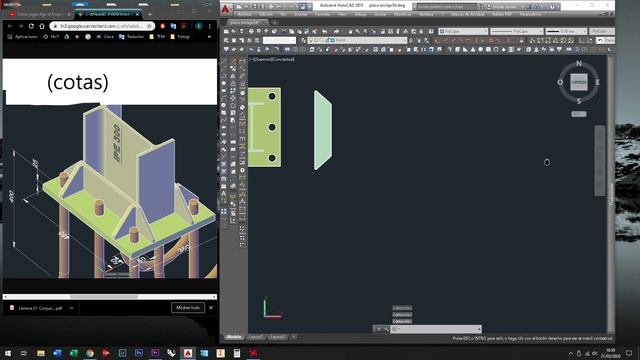
Task: Open the coordinate system dropdown below ViewCube
Action: [579, 114]
